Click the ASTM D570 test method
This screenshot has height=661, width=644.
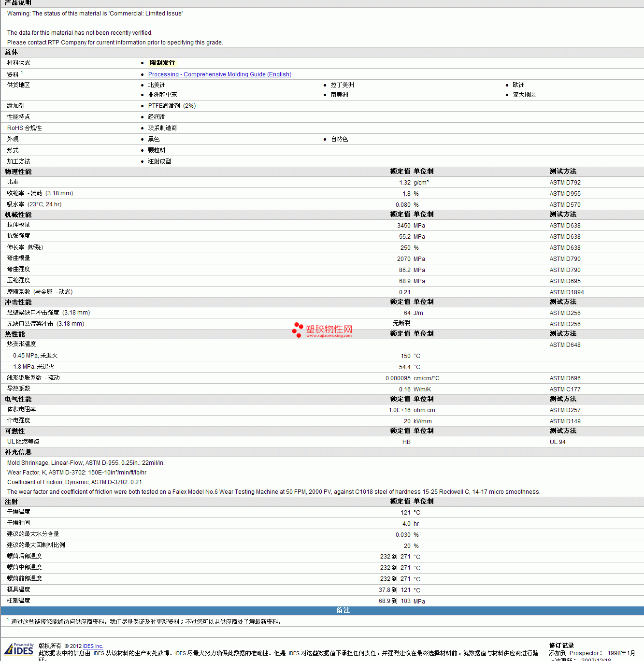pyautogui.click(x=565, y=205)
